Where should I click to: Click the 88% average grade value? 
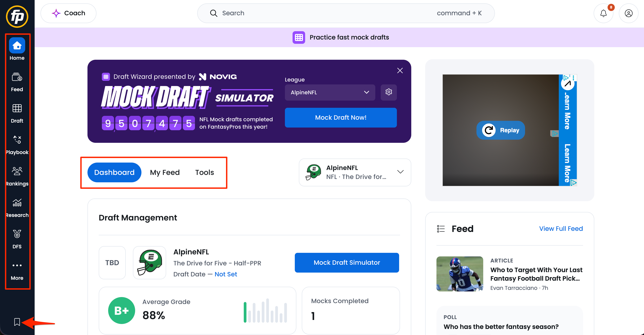pos(154,315)
